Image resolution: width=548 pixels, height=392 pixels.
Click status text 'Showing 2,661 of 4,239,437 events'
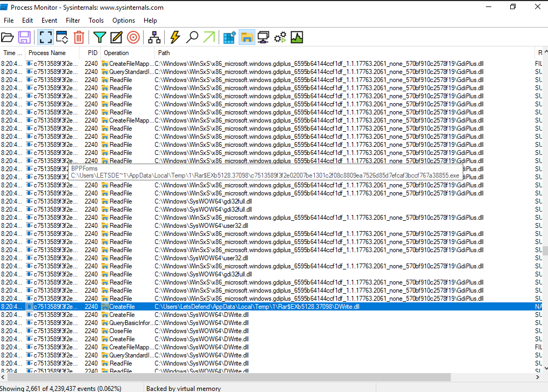click(x=60, y=389)
